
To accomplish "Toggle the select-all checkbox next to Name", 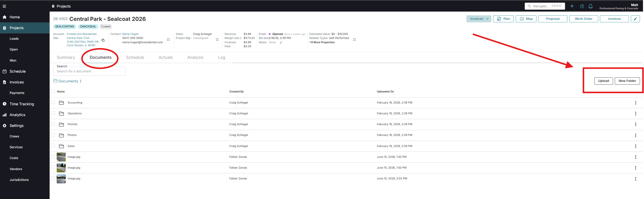I will (x=53, y=91).
